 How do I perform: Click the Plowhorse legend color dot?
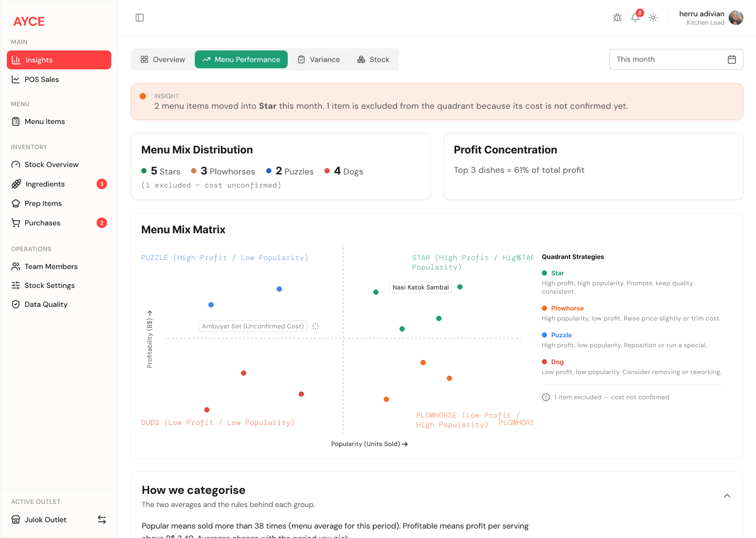point(544,308)
